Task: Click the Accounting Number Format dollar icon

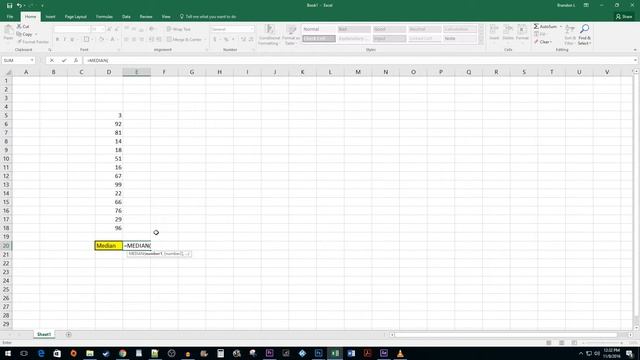Action: 215,40
